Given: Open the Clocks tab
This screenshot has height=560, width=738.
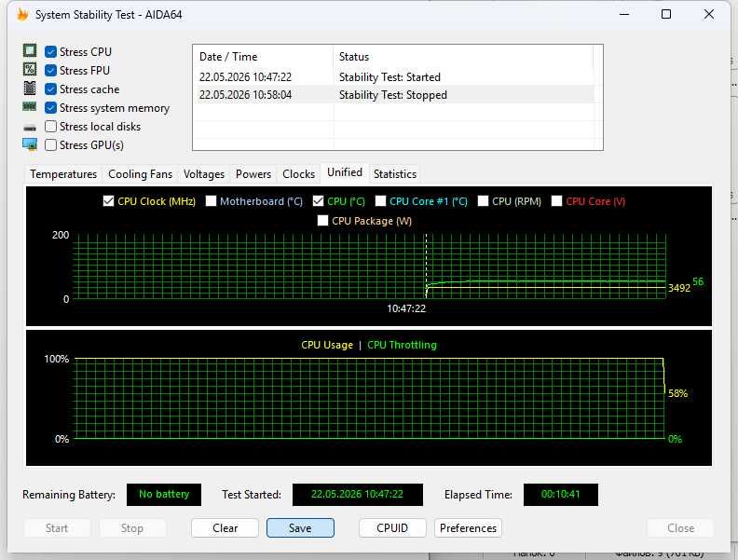Looking at the screenshot, I should pyautogui.click(x=298, y=174).
